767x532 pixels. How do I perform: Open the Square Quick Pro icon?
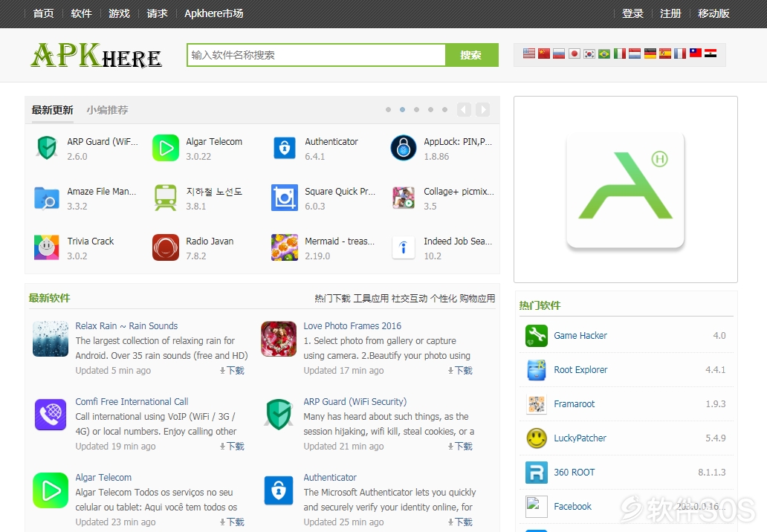[285, 198]
